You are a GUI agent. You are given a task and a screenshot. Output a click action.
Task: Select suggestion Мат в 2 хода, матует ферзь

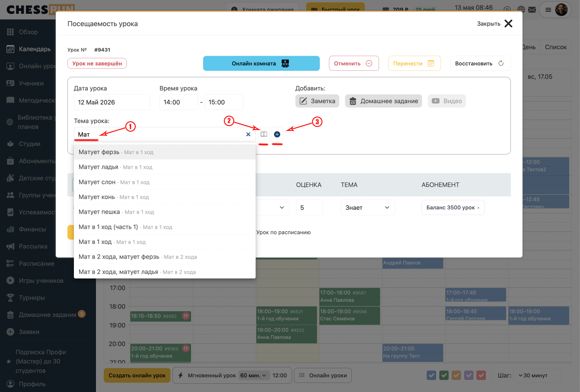click(165, 257)
